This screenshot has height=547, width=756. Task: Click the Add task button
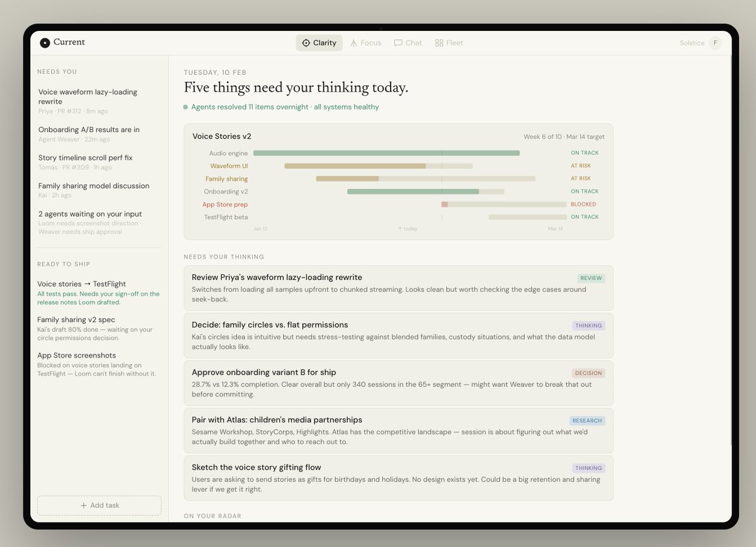[x=99, y=505]
